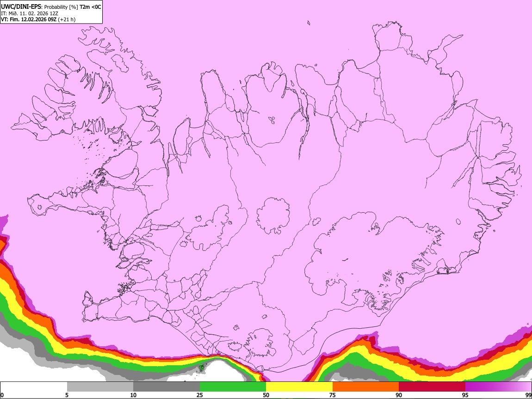Click the white 0–5% legend swatch

(34, 387)
